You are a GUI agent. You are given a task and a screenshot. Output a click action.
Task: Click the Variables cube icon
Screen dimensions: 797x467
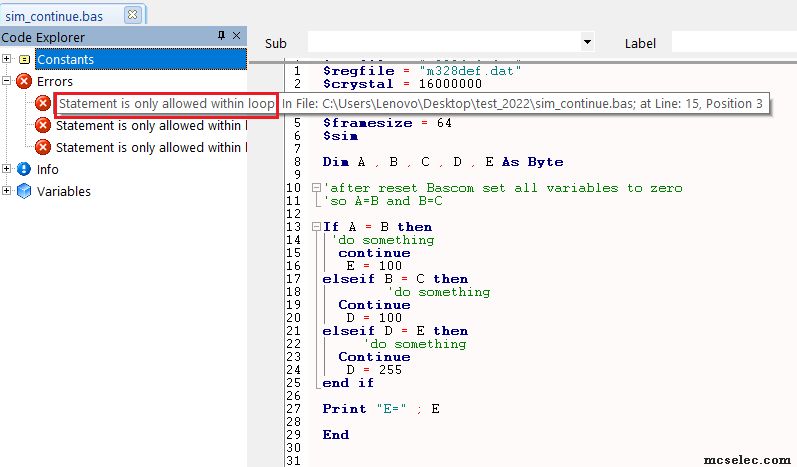click(24, 191)
